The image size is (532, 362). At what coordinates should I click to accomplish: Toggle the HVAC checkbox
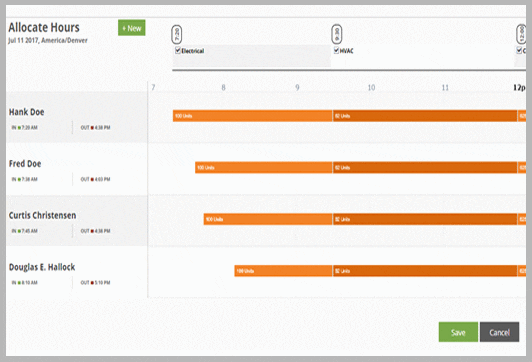[x=336, y=51]
